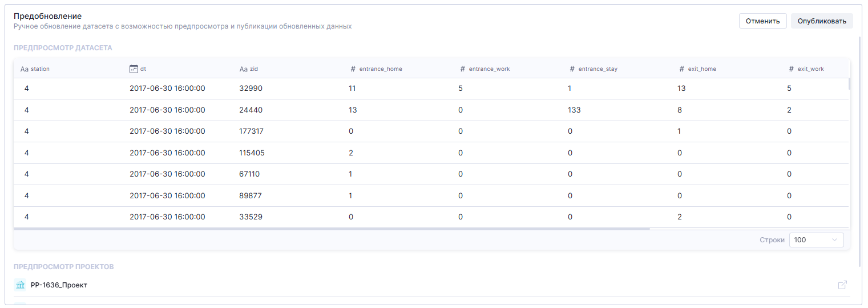
Task: Click the horizontal scrollbar under the table
Action: (x=331, y=229)
